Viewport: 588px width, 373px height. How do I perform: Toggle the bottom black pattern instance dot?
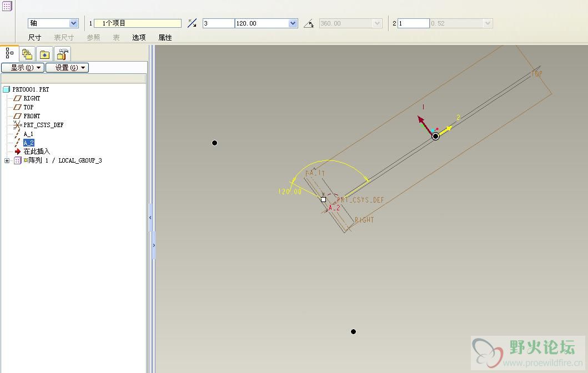pyautogui.click(x=353, y=332)
